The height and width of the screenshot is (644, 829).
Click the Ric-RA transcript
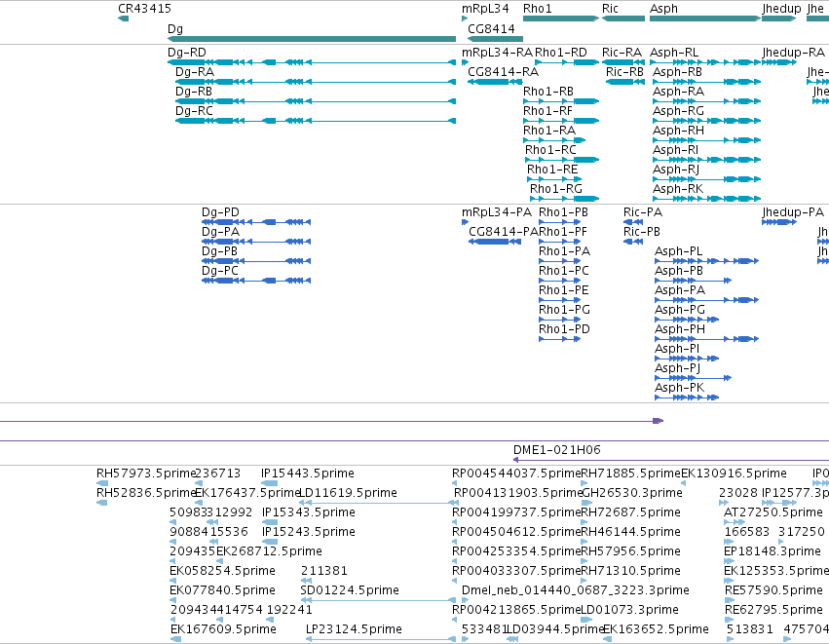pos(623,62)
